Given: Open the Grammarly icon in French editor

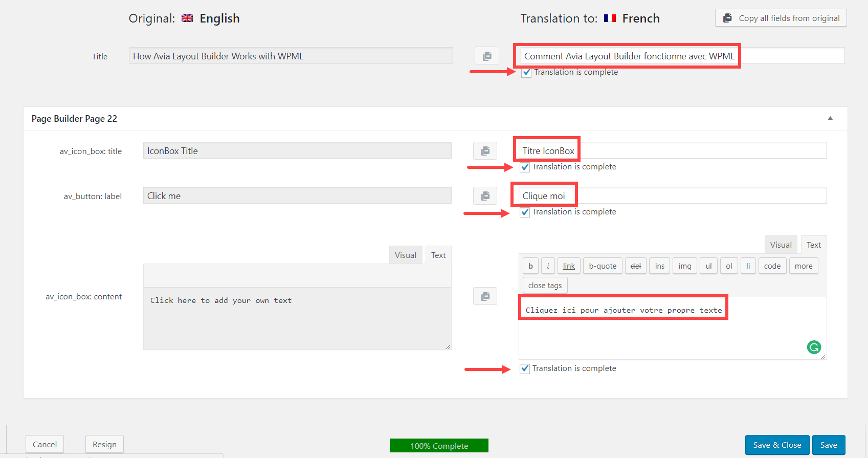Looking at the screenshot, I should click(x=814, y=347).
